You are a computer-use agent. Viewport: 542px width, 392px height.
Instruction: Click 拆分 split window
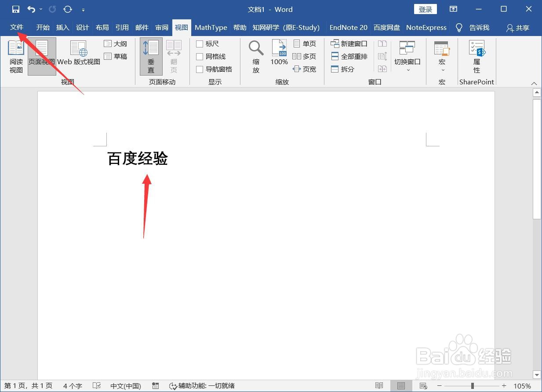tap(342, 69)
